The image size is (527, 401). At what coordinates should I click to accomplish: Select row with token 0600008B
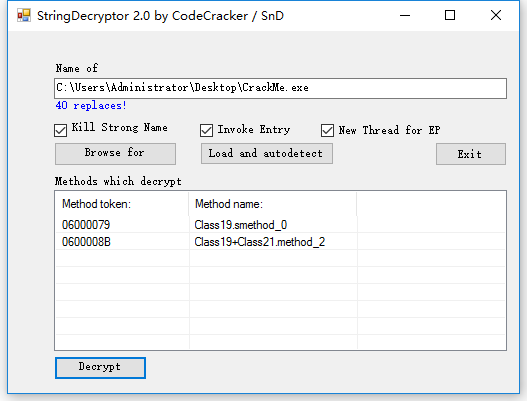280,242
